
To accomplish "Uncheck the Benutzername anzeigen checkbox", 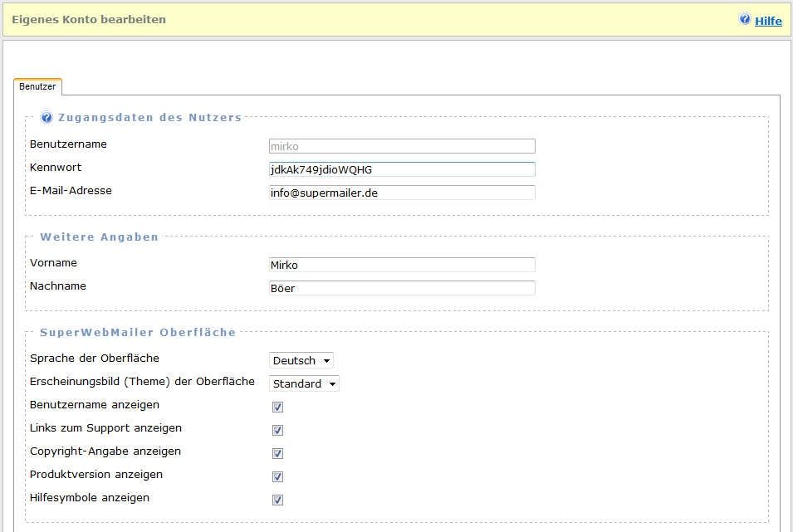I will tap(278, 407).
